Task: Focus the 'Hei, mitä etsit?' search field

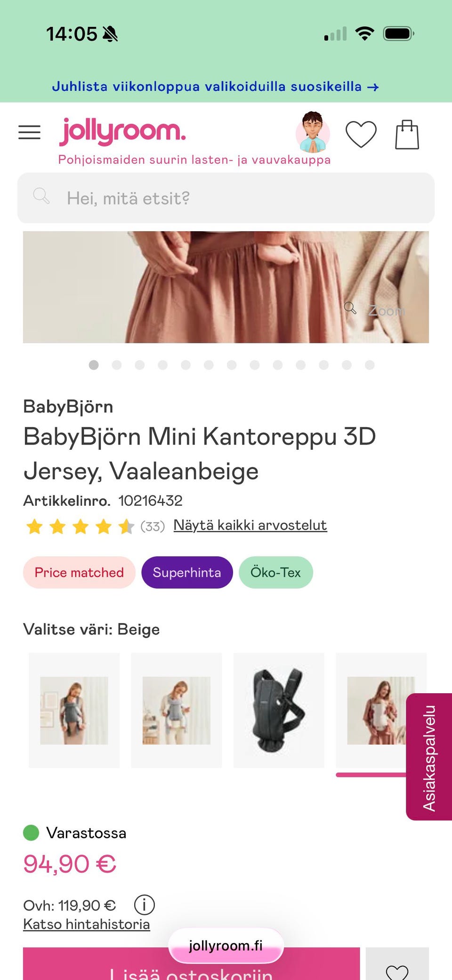Action: [226, 198]
